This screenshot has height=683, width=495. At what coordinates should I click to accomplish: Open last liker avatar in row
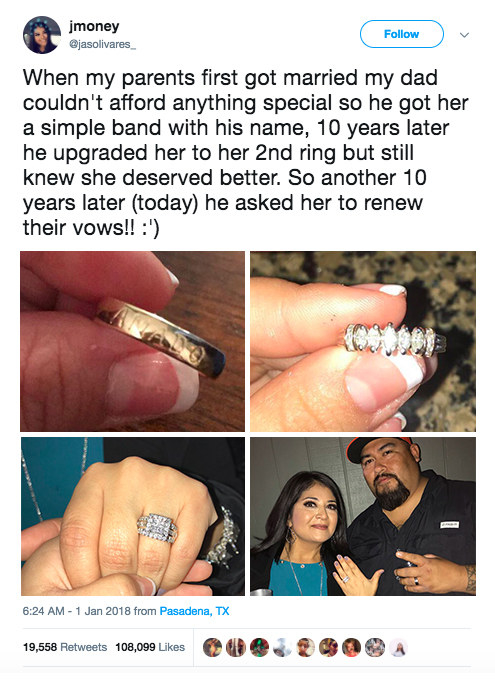(398, 647)
